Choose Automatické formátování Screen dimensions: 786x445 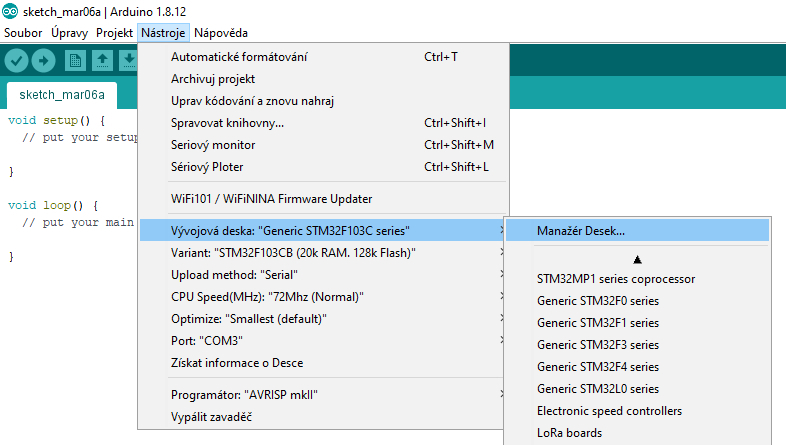(x=323, y=57)
